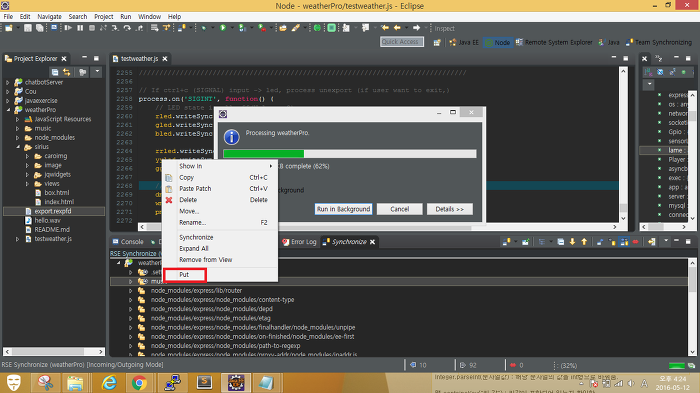
Task: Switch to the Java perspective
Action: tap(609, 42)
